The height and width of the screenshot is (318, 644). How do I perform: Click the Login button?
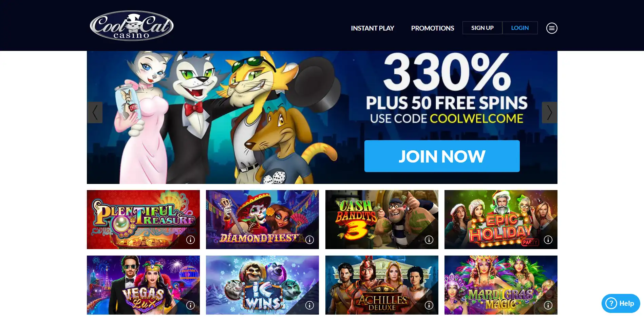[x=520, y=28]
